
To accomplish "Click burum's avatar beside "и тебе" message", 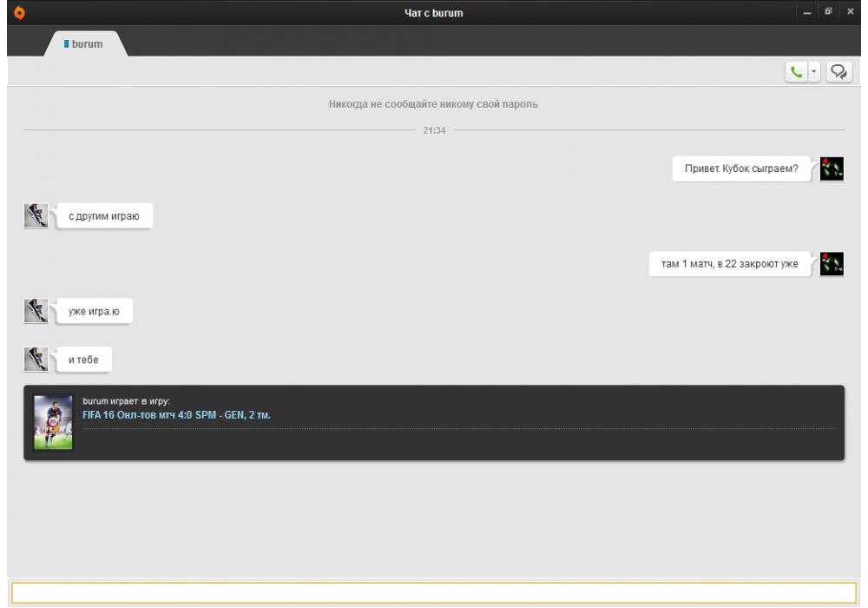I will point(35,358).
